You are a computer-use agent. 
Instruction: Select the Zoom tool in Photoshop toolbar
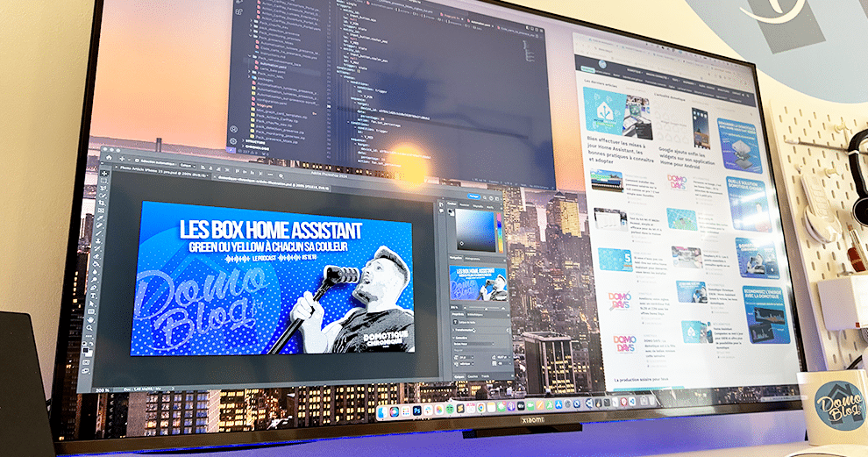(89, 328)
